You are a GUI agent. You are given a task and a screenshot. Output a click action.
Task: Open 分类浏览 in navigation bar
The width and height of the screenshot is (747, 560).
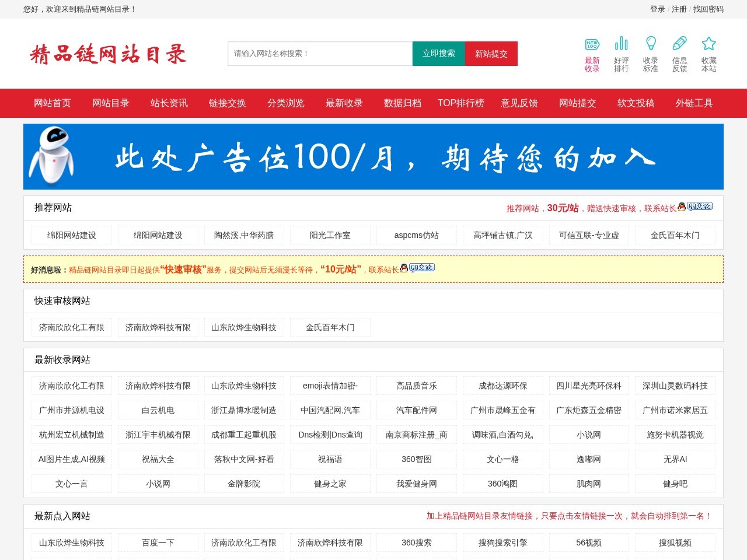286,103
